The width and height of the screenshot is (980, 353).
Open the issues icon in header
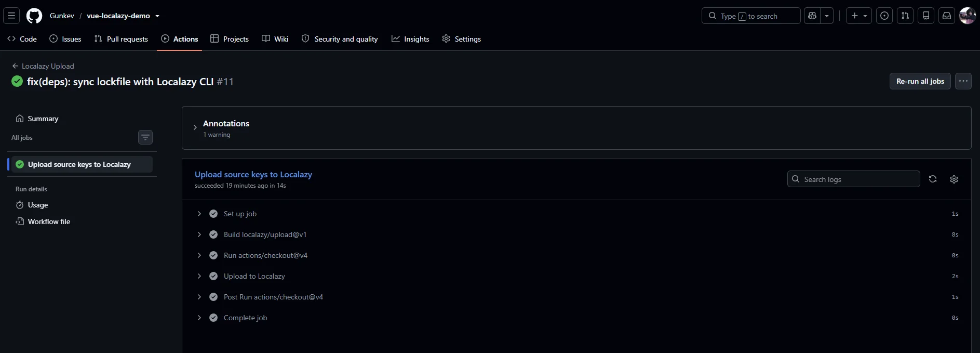[884, 16]
